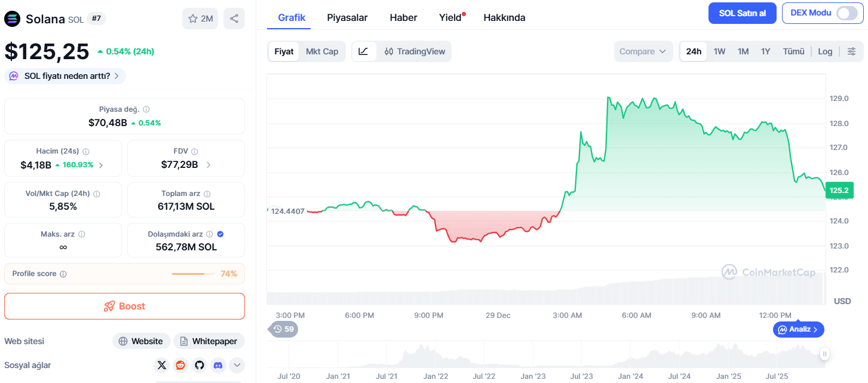This screenshot has width=868, height=383.
Task: Open the GitHub icon for Solana
Action: [x=199, y=365]
